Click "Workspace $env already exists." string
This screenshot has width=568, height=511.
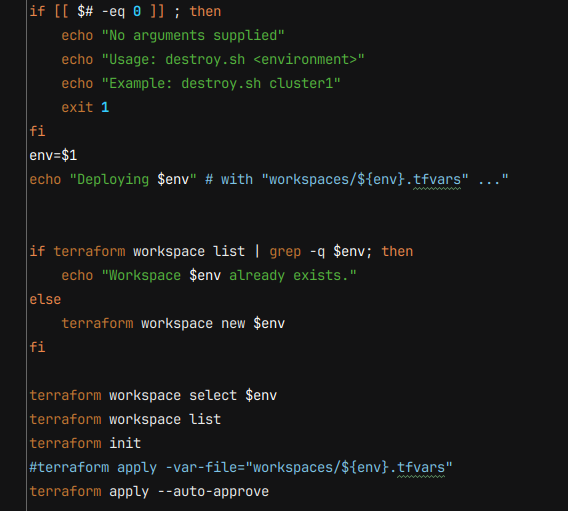point(229,276)
